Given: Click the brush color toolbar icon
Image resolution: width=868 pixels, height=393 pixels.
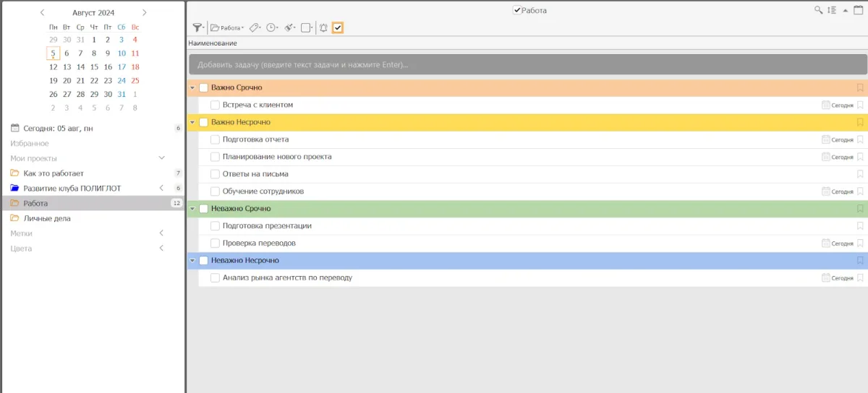Looking at the screenshot, I should [289, 27].
